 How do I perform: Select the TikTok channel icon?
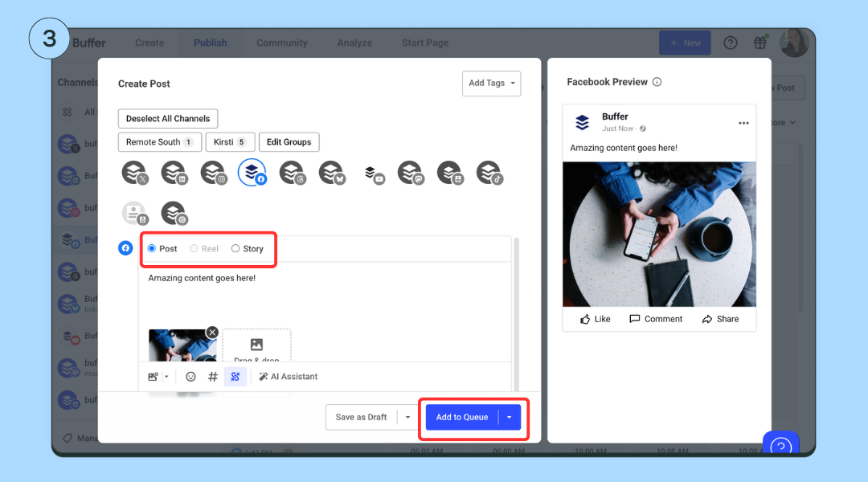(x=489, y=172)
